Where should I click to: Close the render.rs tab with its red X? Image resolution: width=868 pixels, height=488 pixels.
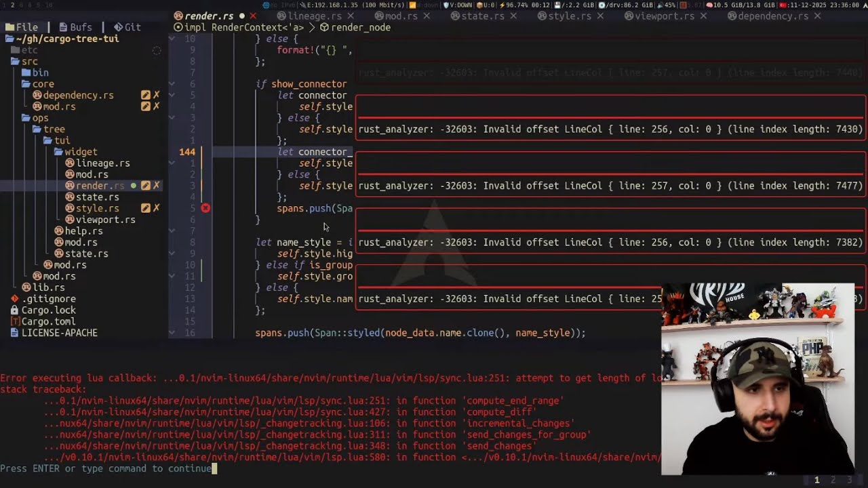(x=253, y=16)
